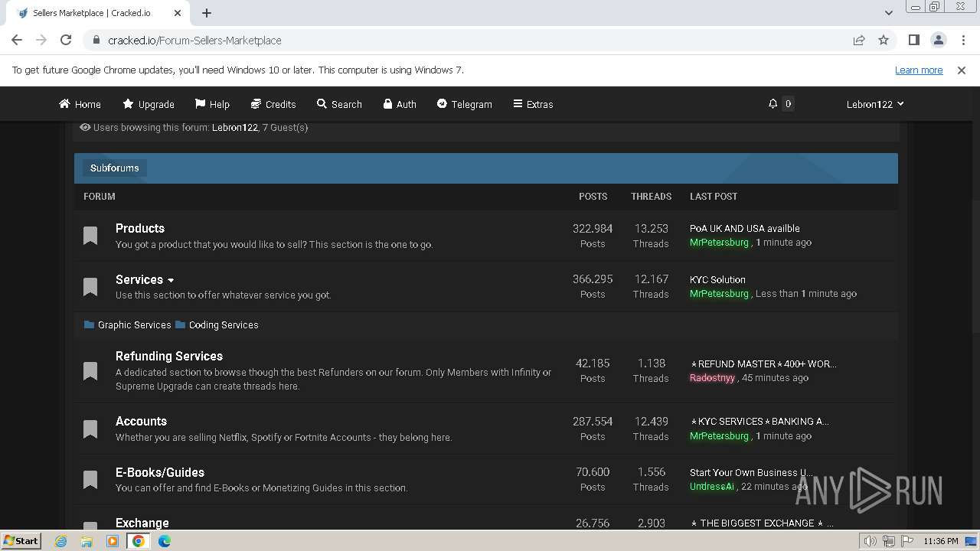Open Graphic Services subforum
The width and height of the screenshot is (980, 551).
point(135,324)
